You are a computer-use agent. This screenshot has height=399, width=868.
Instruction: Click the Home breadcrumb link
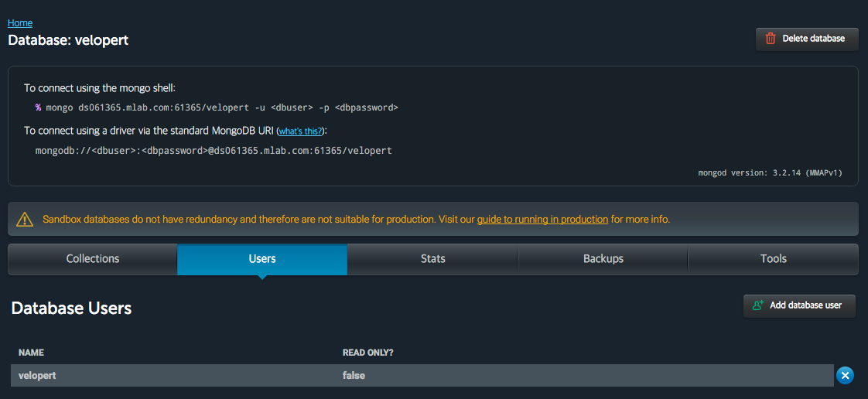click(x=20, y=23)
